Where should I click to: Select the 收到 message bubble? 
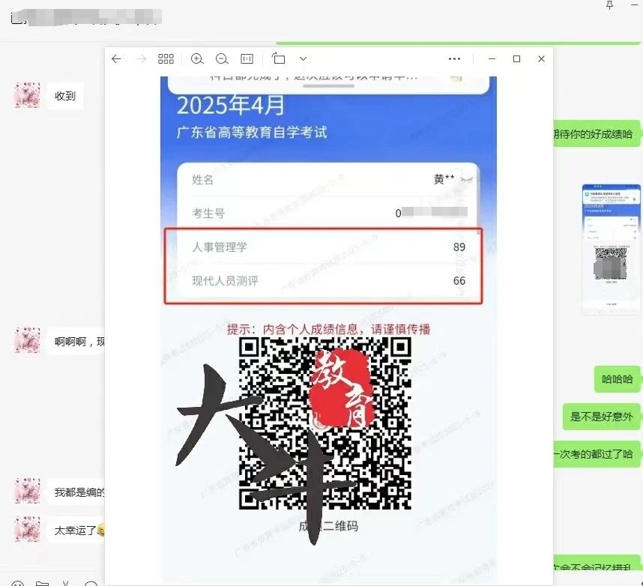[x=65, y=96]
